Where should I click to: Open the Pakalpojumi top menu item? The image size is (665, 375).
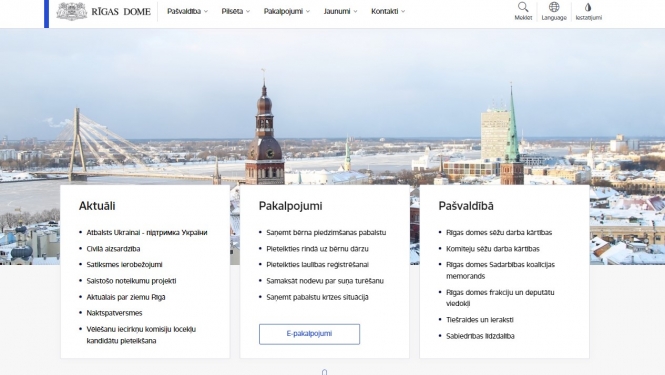tap(283, 11)
